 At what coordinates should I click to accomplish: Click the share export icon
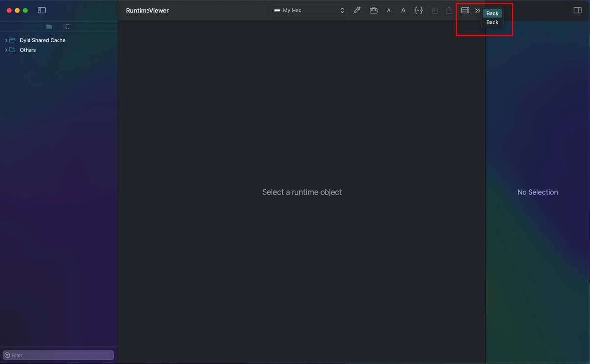pos(449,10)
